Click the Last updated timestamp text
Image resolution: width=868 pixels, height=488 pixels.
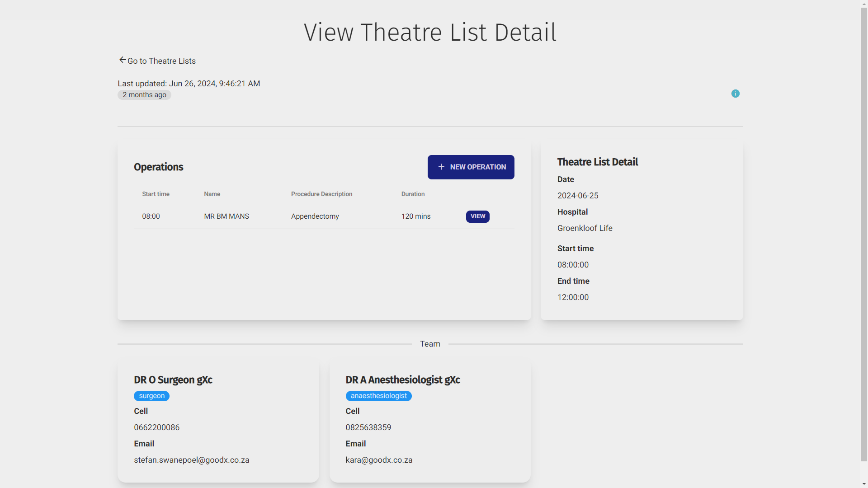[x=189, y=84]
